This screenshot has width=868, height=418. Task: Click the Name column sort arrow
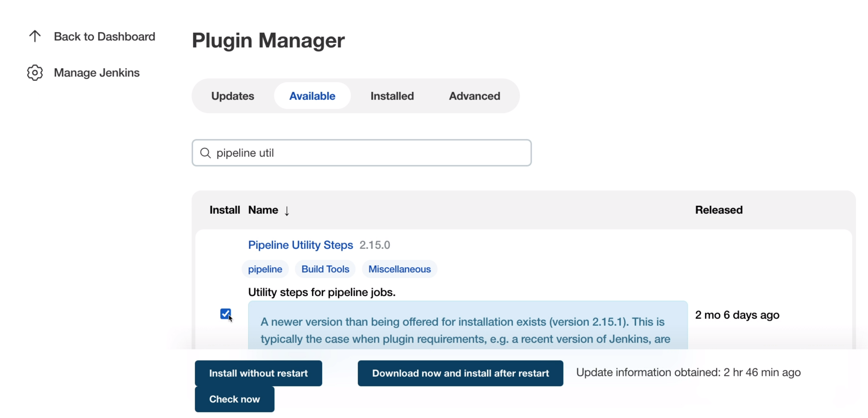(x=287, y=210)
